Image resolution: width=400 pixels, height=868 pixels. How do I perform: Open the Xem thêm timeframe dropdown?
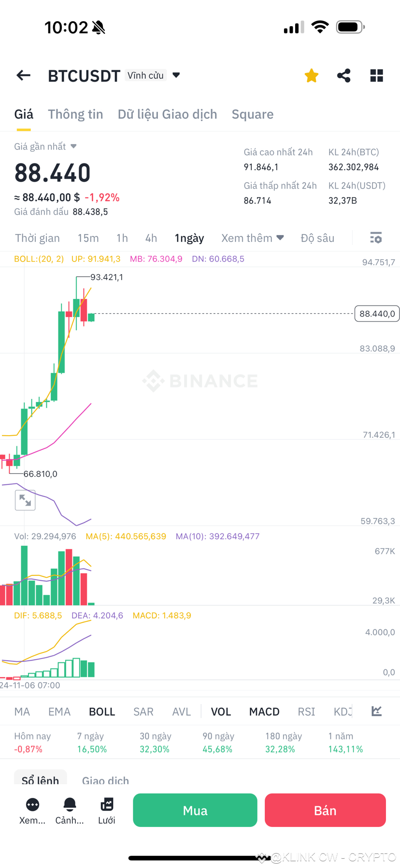(252, 237)
